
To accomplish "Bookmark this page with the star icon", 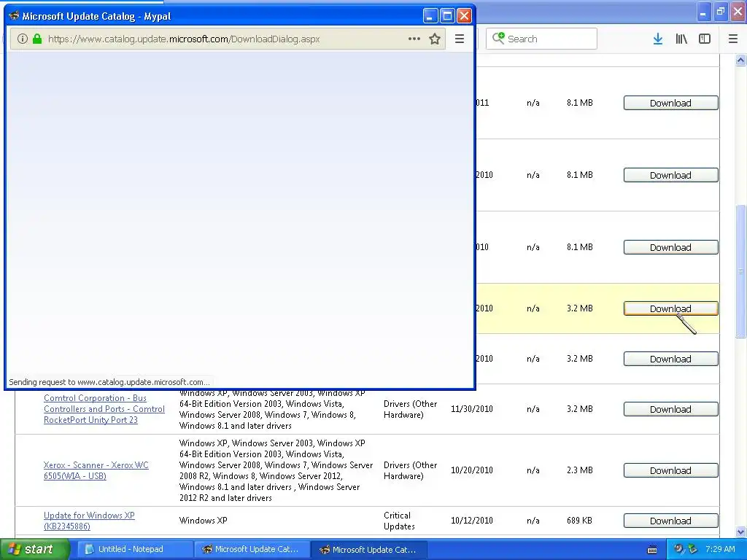I will 435,39.
